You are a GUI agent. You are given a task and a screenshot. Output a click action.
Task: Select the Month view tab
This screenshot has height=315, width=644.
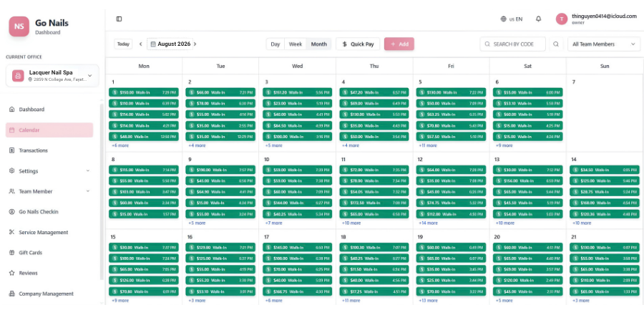[x=318, y=44]
